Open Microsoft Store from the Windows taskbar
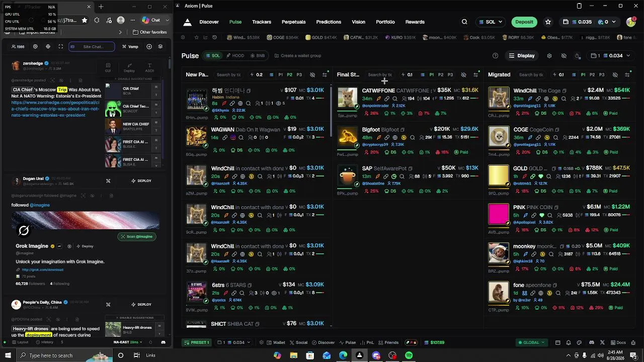Image resolution: width=644 pixels, height=362 pixels. [310, 355]
